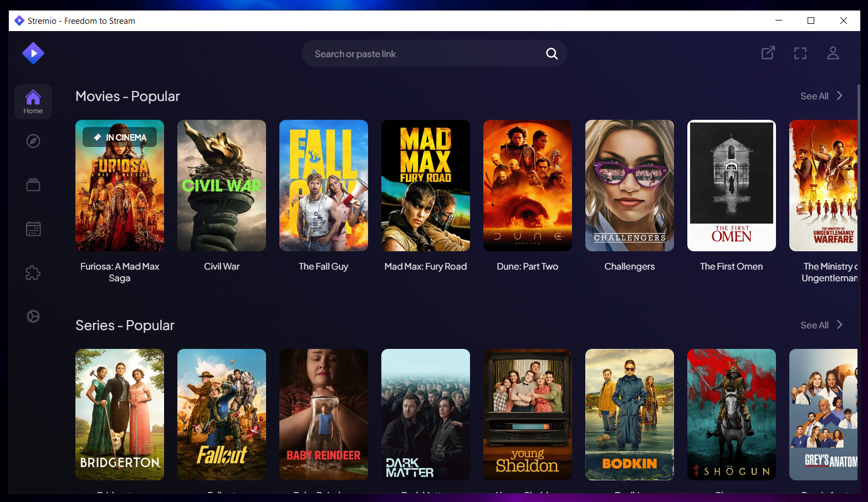Click the Movies - Popular heading

pyautogui.click(x=127, y=96)
